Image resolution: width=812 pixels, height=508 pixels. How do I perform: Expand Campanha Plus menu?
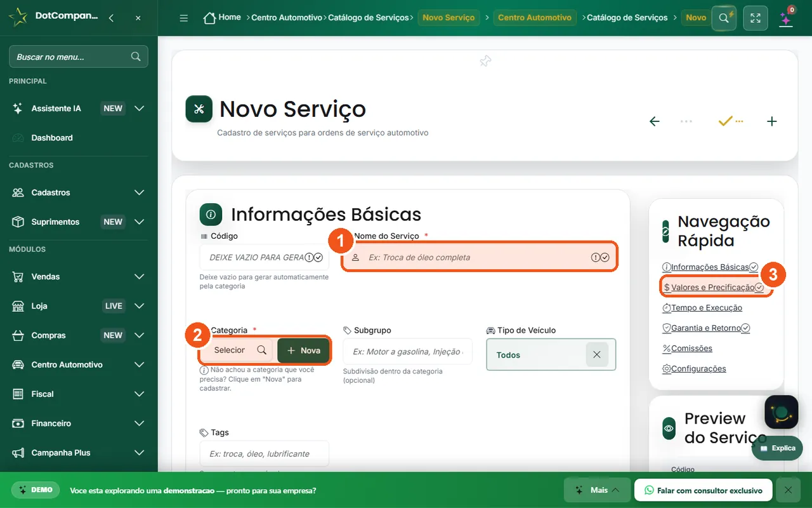(x=140, y=453)
